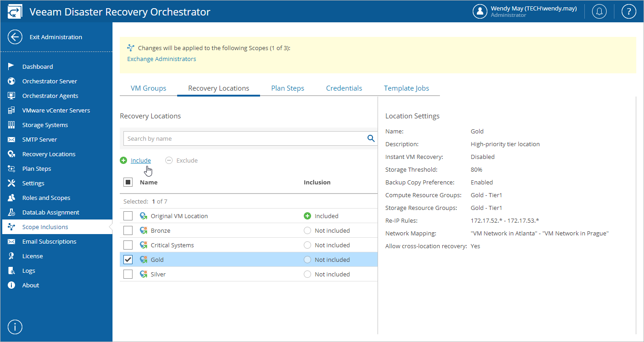Switch to the Recovery Locations tab

click(219, 88)
